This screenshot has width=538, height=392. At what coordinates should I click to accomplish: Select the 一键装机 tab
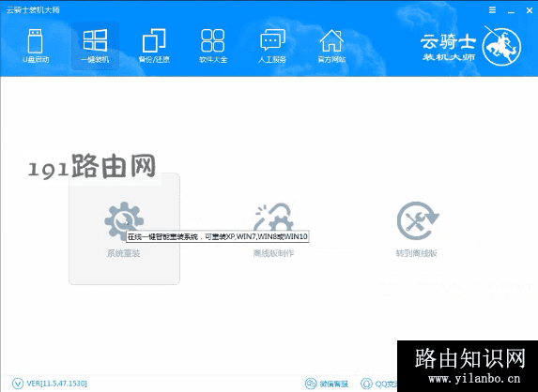click(95, 46)
